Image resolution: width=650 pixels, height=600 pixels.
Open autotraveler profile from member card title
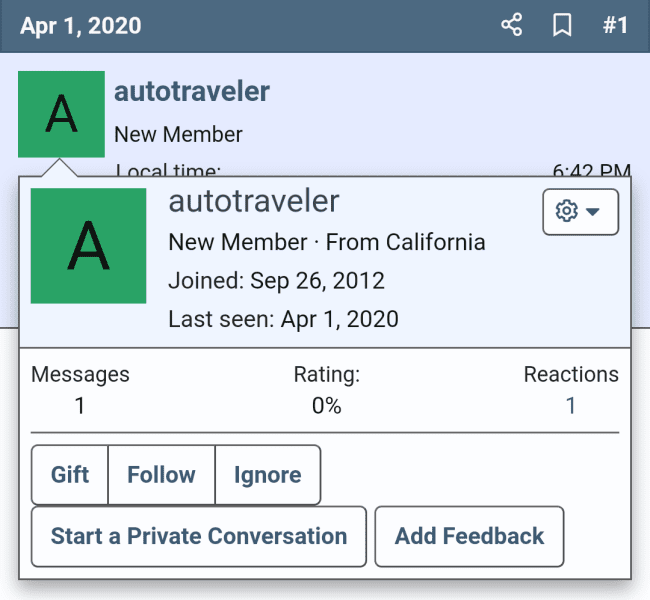pyautogui.click(x=254, y=201)
